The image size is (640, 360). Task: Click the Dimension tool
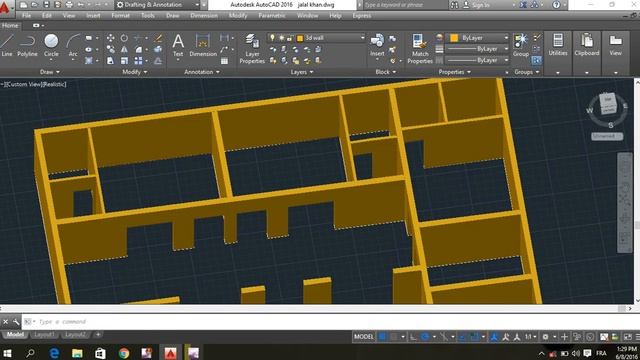203,45
